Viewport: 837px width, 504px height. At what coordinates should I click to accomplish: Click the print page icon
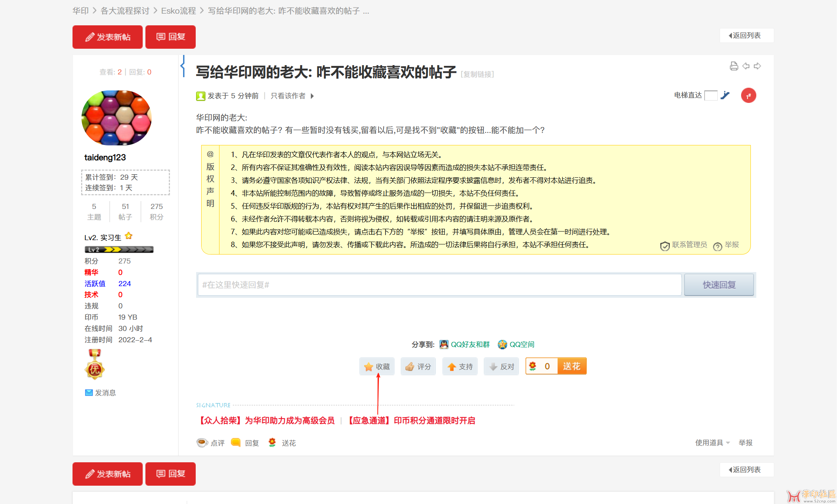point(734,66)
